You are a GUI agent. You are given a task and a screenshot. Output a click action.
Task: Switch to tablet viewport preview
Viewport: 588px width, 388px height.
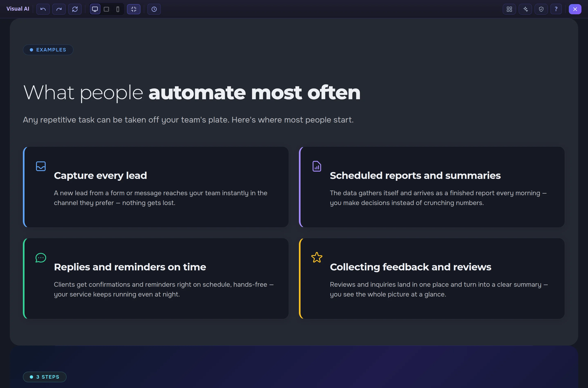tap(106, 9)
